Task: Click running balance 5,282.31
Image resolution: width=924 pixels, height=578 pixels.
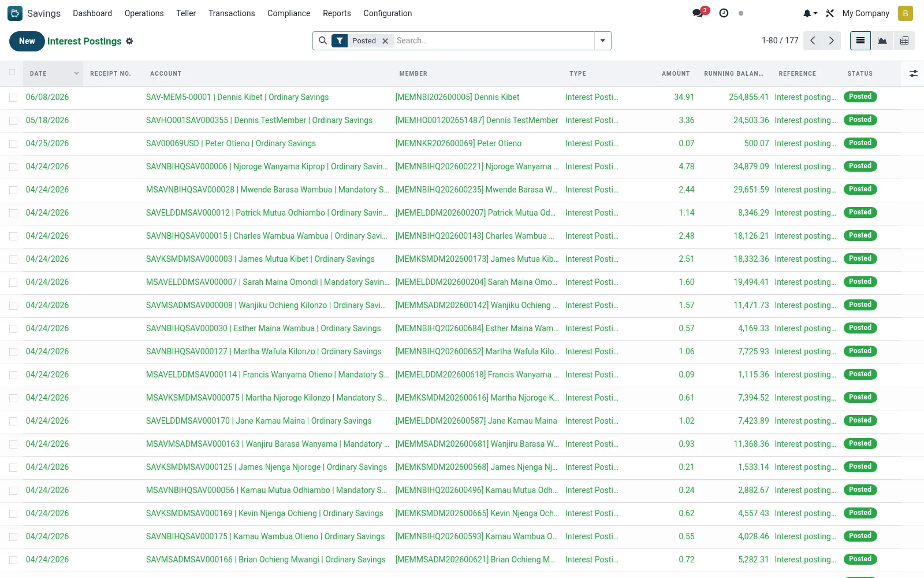Action: [x=753, y=560]
